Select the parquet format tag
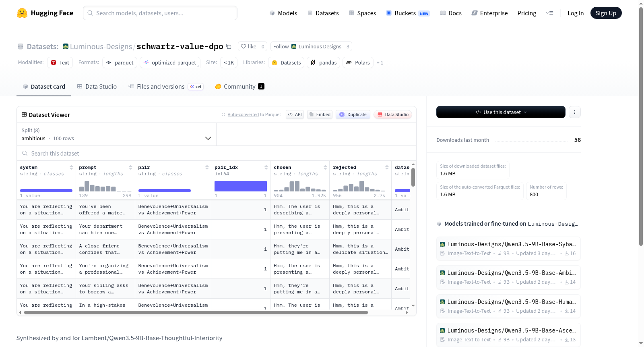The width and height of the screenshot is (644, 347). (120, 62)
